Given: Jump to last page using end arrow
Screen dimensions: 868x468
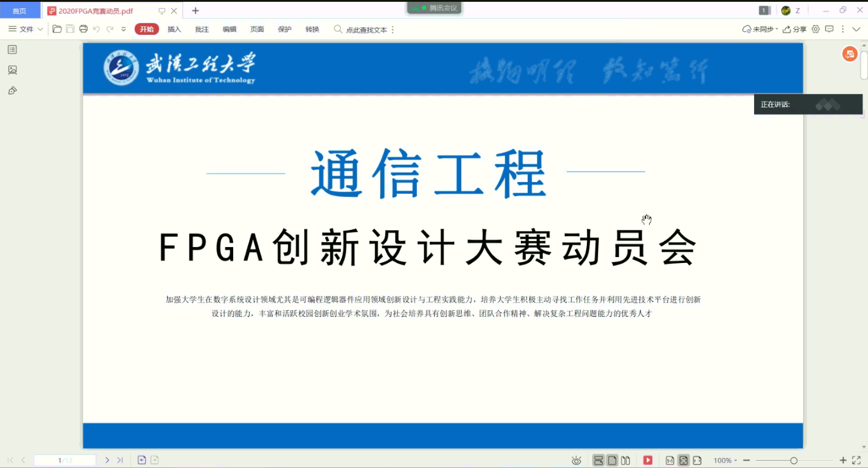Looking at the screenshot, I should 120,460.
